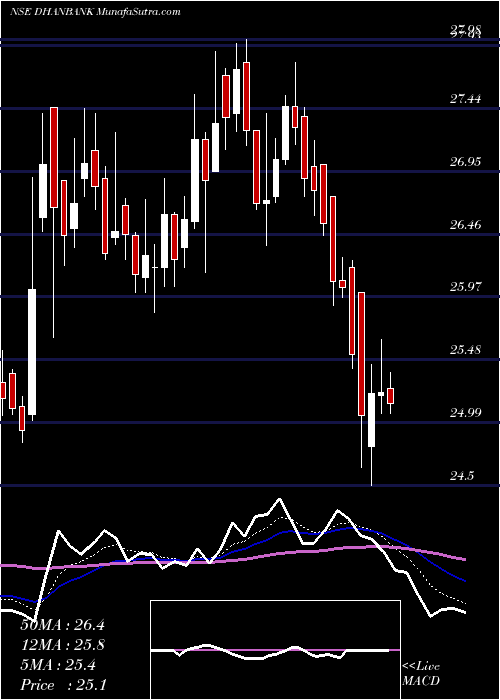Click the last red candlestick on the chart
The height and width of the screenshot is (700, 500).
[x=391, y=396]
